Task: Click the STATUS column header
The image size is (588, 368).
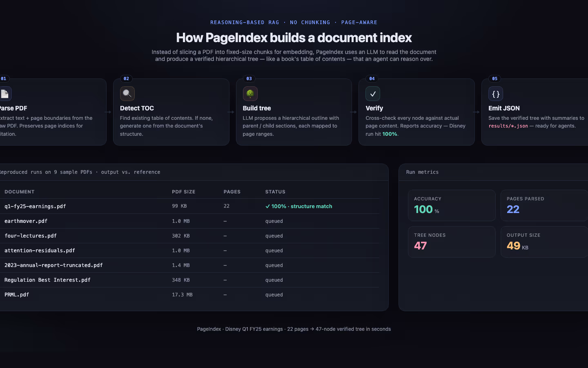Action: tap(275, 192)
